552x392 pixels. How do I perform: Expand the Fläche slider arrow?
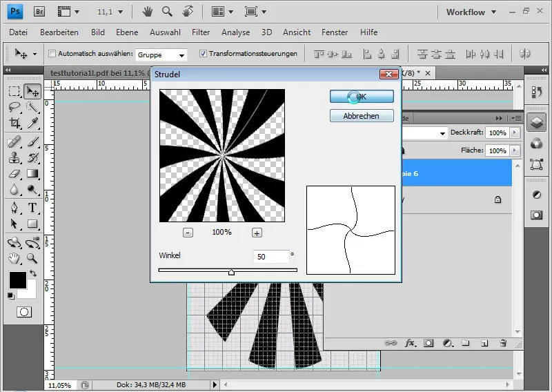(x=514, y=150)
